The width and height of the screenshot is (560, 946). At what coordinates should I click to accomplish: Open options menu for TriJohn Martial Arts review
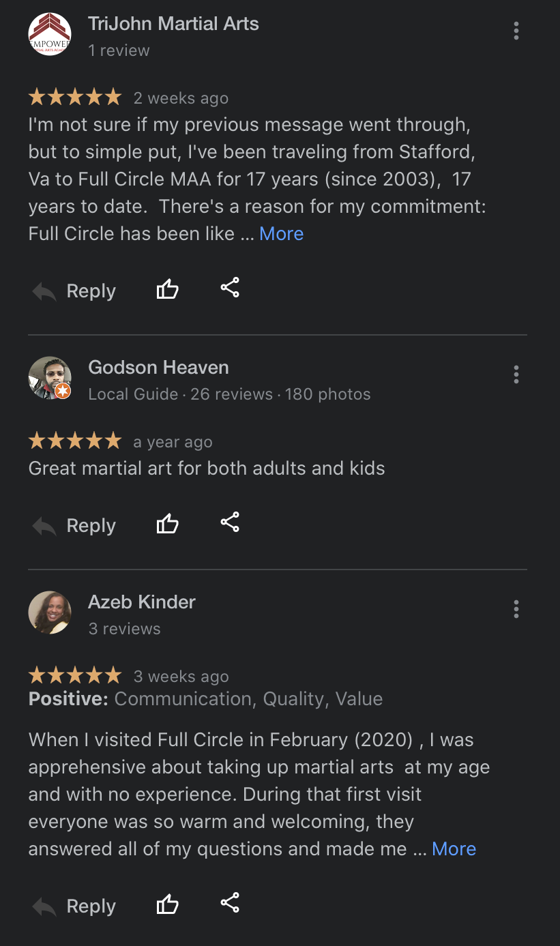pyautogui.click(x=516, y=31)
